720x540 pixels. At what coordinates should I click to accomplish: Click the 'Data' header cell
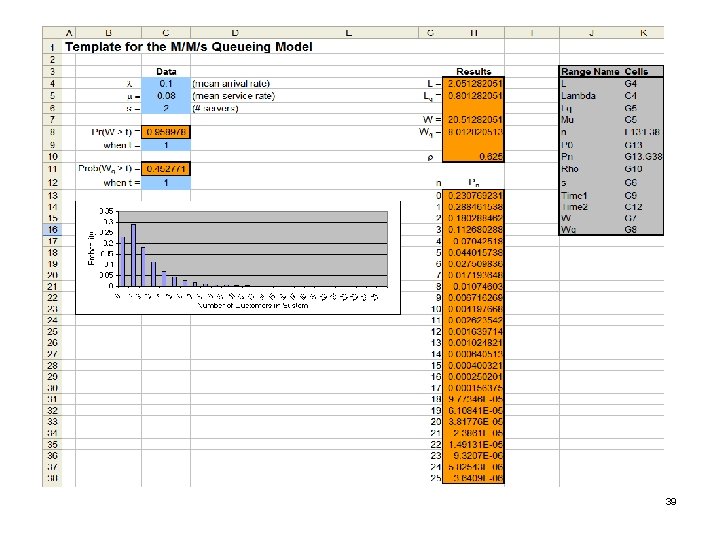(x=166, y=72)
